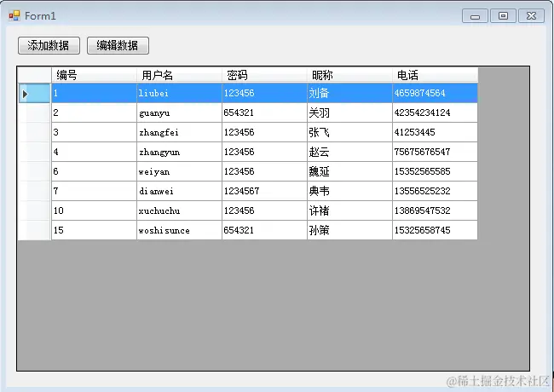
Task: Select the 典韦 nickname cell
Action: pos(349,192)
